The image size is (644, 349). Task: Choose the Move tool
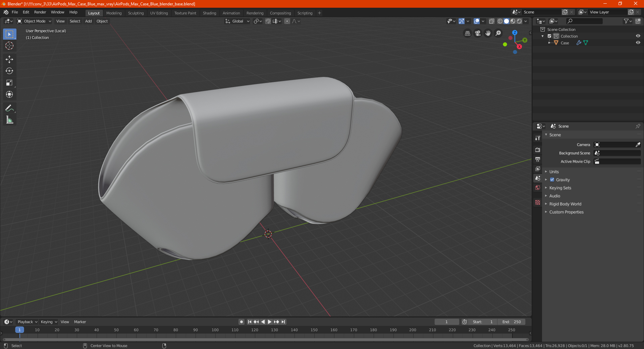pyautogui.click(x=9, y=59)
